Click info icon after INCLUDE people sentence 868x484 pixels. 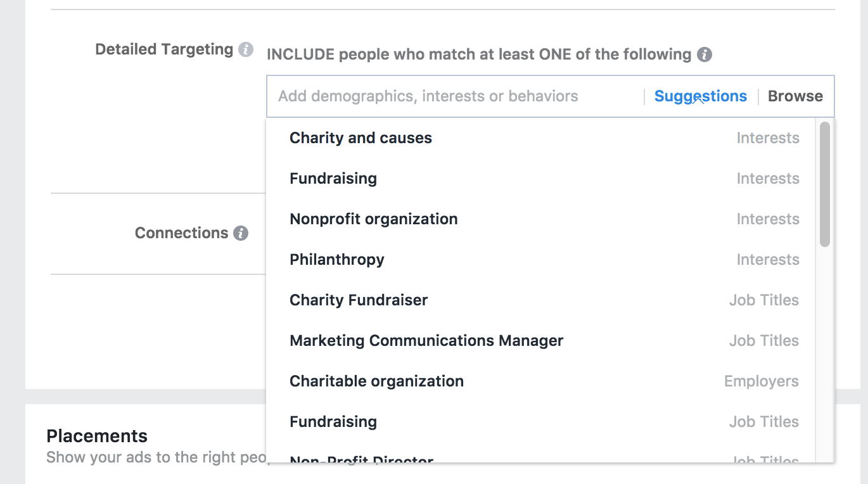coord(705,54)
